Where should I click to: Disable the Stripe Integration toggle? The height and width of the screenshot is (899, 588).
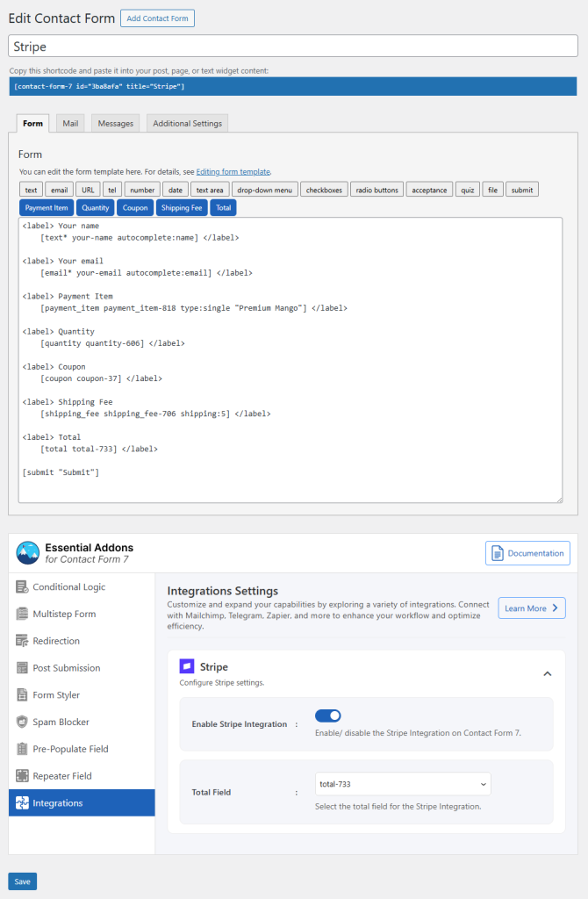click(328, 715)
